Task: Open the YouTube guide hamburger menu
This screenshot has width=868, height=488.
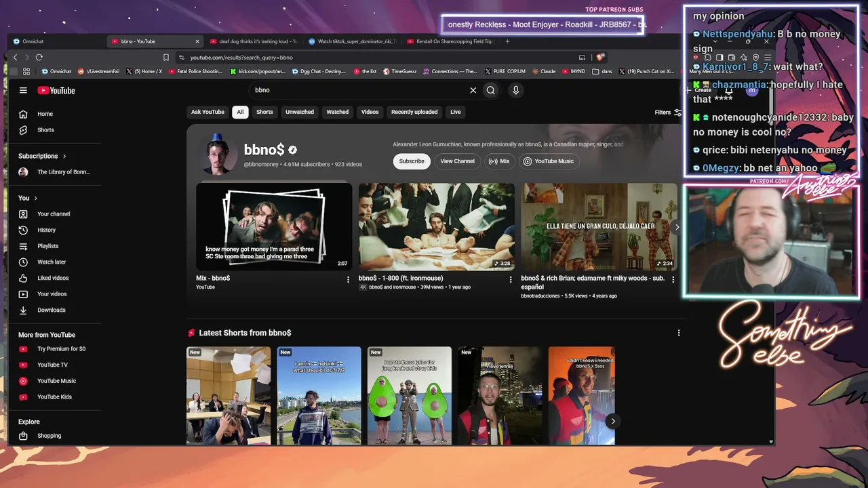Action: [23, 90]
